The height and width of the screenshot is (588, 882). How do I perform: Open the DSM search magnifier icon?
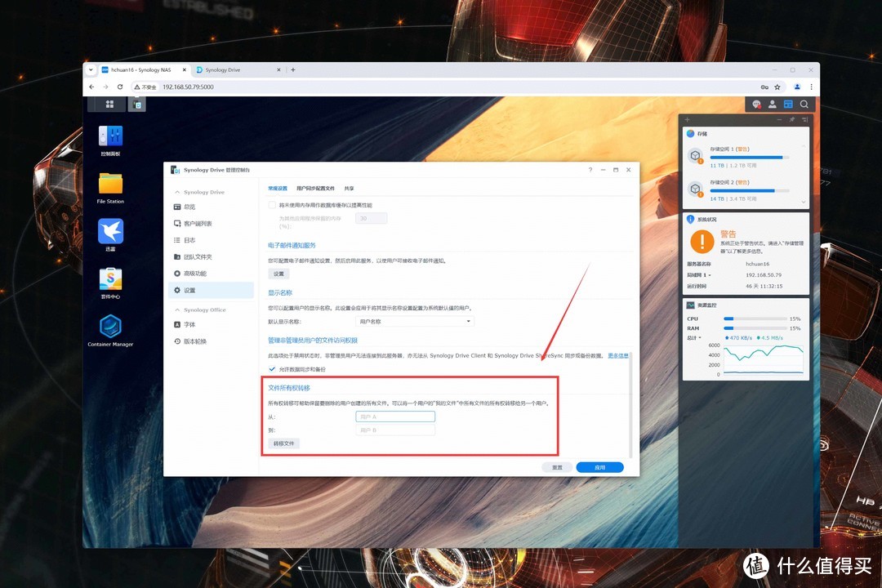point(804,105)
